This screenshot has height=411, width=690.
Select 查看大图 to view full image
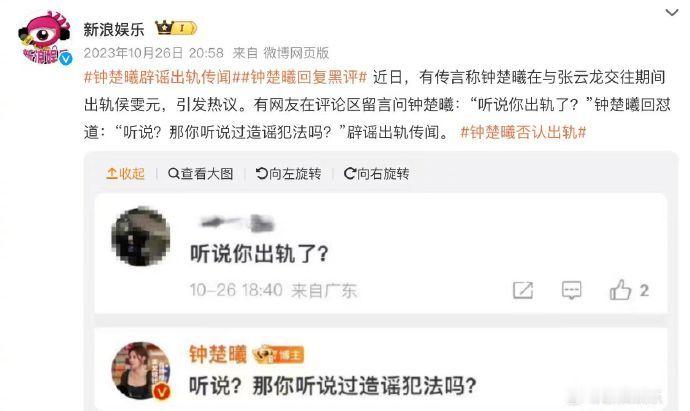coord(201,174)
